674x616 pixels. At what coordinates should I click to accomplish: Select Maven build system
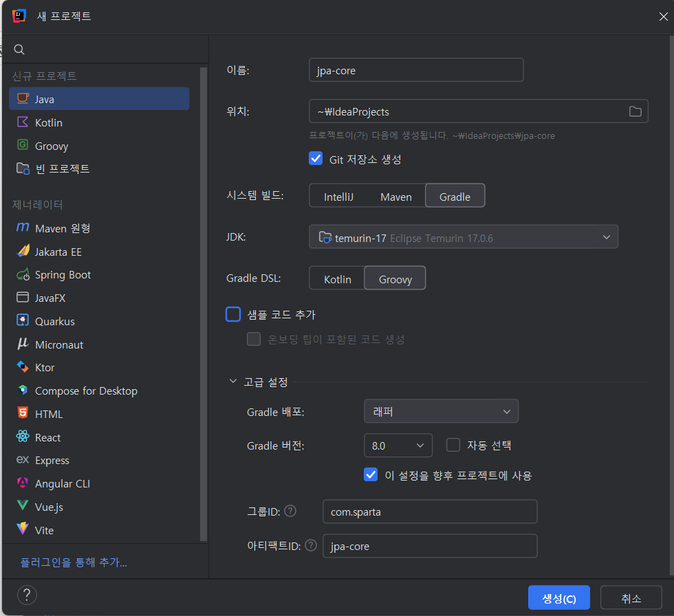396,197
